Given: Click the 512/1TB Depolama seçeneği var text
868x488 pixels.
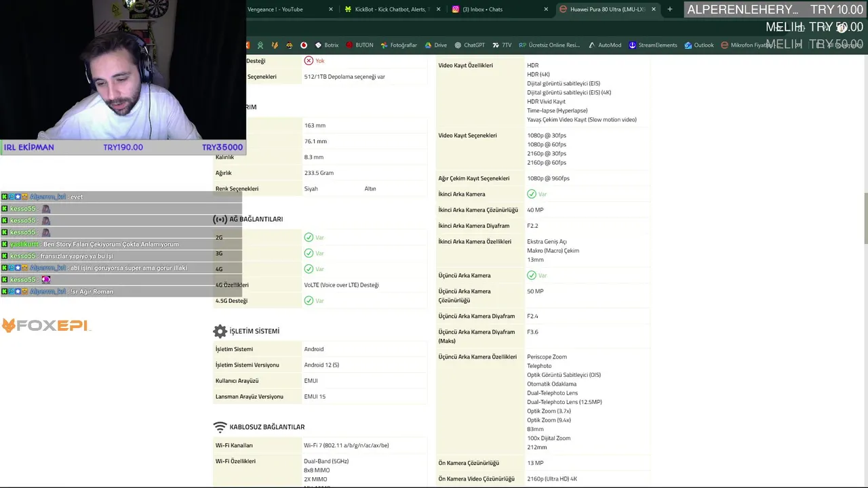Looking at the screenshot, I should [344, 77].
